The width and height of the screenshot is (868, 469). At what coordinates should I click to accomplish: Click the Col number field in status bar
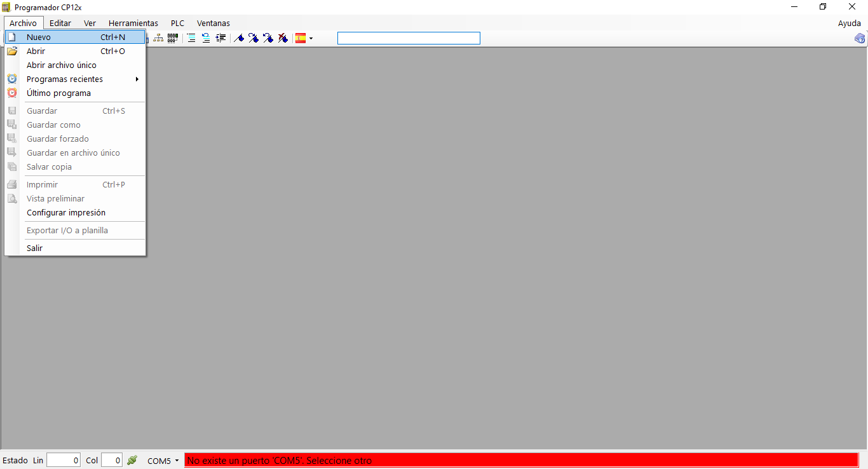click(112, 460)
